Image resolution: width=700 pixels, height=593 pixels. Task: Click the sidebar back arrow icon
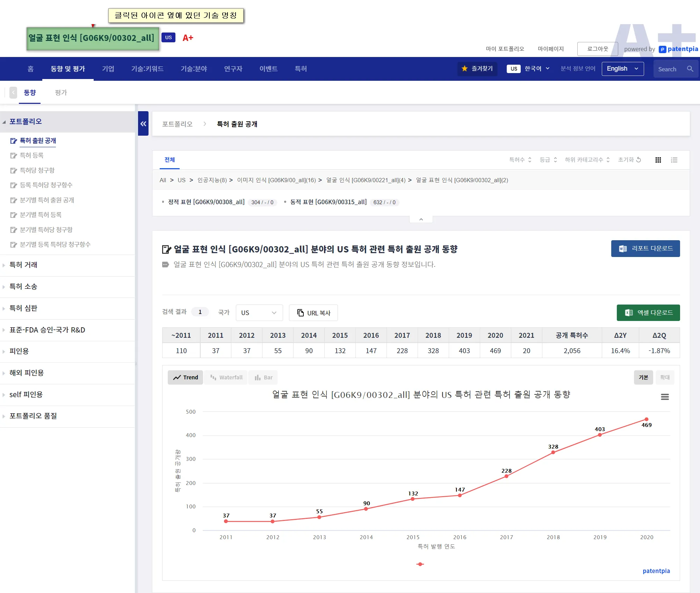tap(13, 93)
